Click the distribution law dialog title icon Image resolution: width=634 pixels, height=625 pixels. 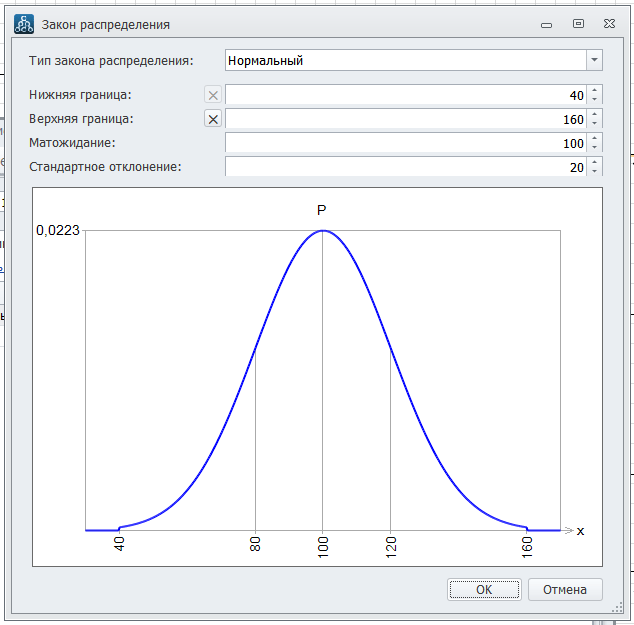(23, 23)
